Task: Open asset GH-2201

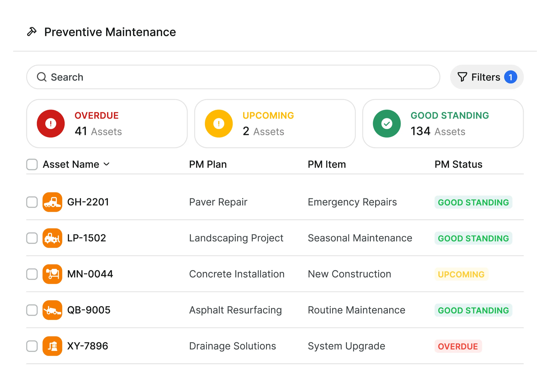Action: click(88, 202)
